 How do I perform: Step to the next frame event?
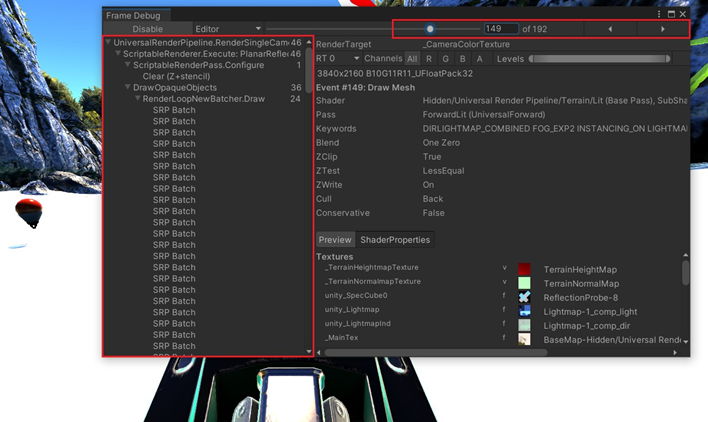coord(662,29)
